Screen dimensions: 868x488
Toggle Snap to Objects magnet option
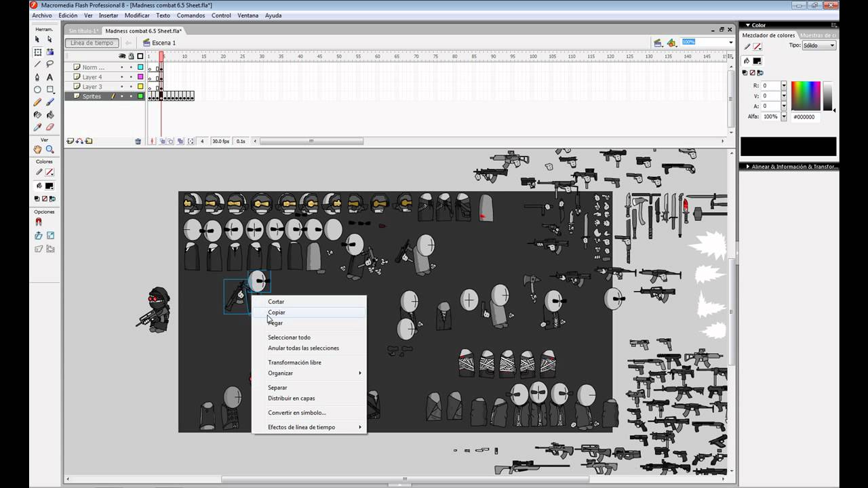(x=38, y=222)
